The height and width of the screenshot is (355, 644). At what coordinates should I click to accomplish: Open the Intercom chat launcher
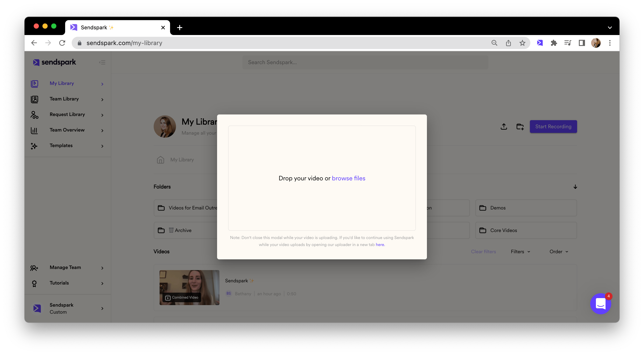[600, 304]
